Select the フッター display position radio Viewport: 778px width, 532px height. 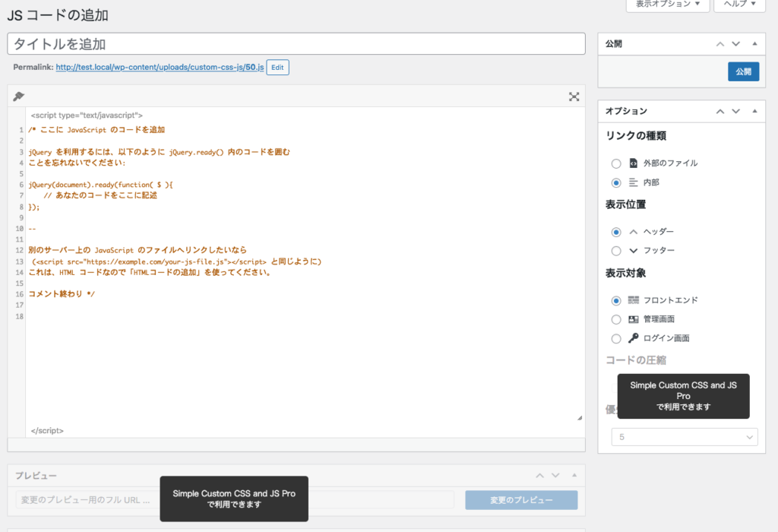pos(616,250)
